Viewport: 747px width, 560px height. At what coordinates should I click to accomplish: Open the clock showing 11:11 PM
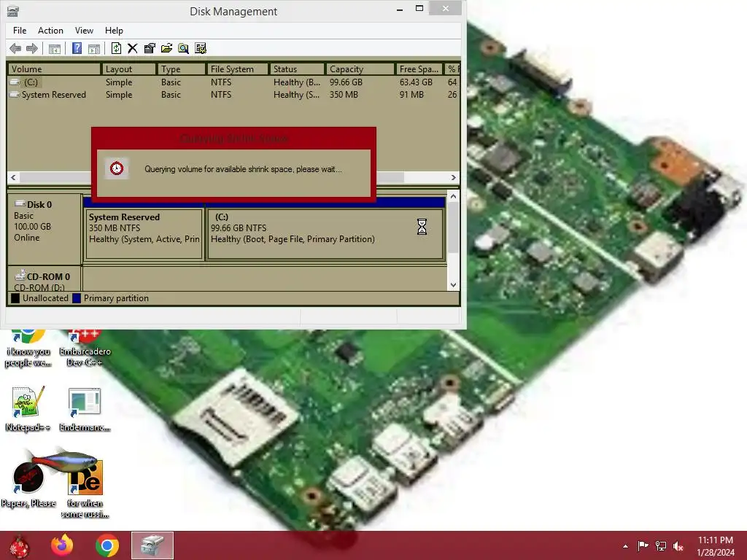click(716, 545)
